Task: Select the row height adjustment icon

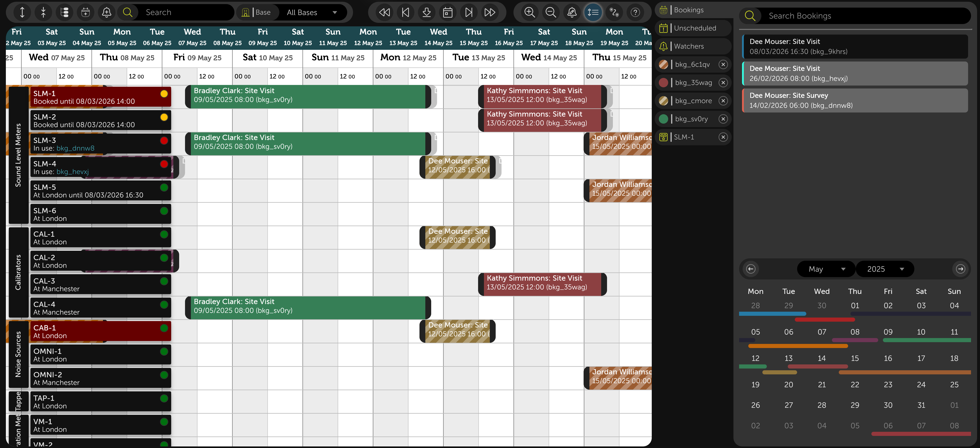Action: (593, 12)
